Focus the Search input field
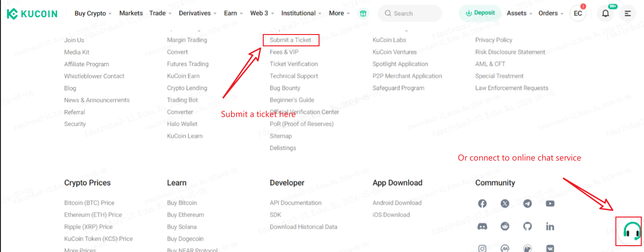Image resolution: width=644 pixels, height=252 pixels. pyautogui.click(x=410, y=13)
